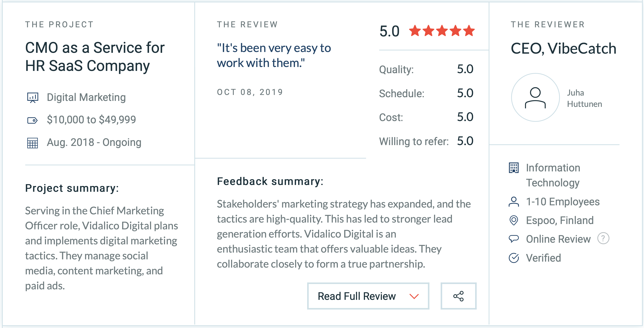Click the Digital Marketing presentation icon
The width and height of the screenshot is (644, 328).
coord(32,98)
